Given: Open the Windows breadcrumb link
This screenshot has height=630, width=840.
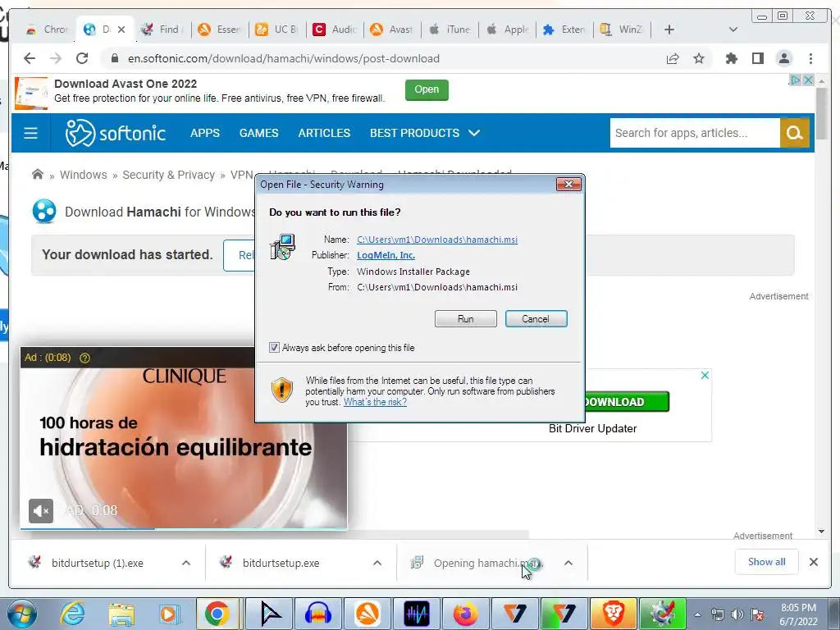Looking at the screenshot, I should pos(83,175).
